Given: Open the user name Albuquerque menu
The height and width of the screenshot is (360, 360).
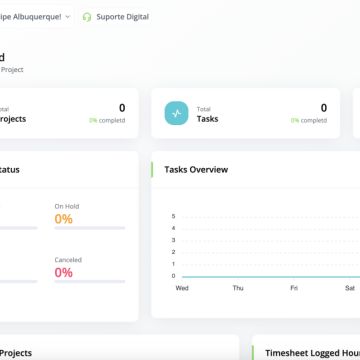Looking at the screenshot, I should pyautogui.click(x=31, y=17).
